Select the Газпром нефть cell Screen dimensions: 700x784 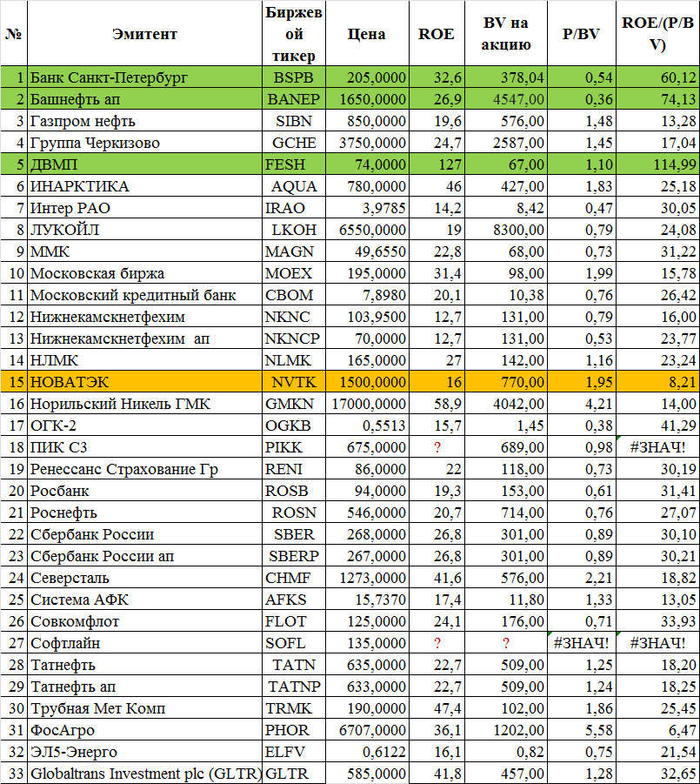[144, 121]
